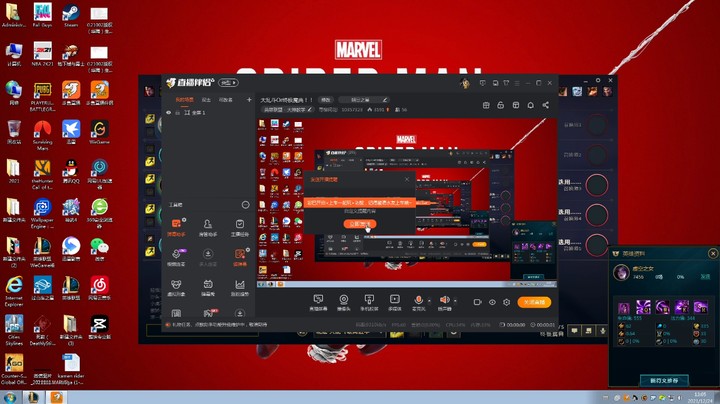Add a multimedia (多媒体) source

pyautogui.click(x=394, y=303)
